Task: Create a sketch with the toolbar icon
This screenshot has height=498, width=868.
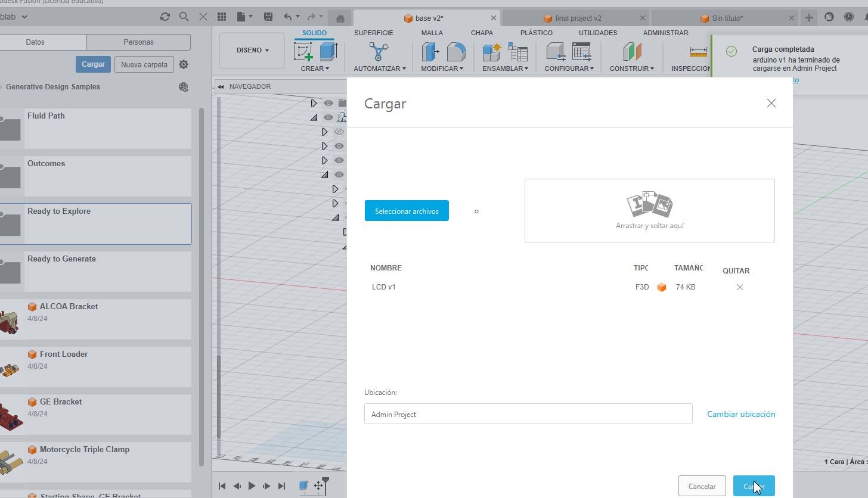Action: coord(303,52)
